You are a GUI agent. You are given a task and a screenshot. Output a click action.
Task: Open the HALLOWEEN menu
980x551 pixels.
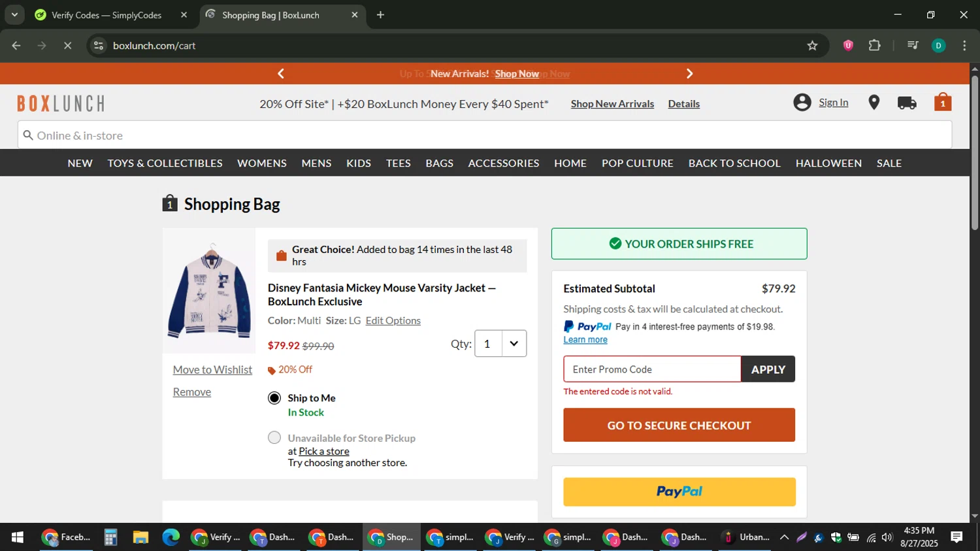coord(828,163)
